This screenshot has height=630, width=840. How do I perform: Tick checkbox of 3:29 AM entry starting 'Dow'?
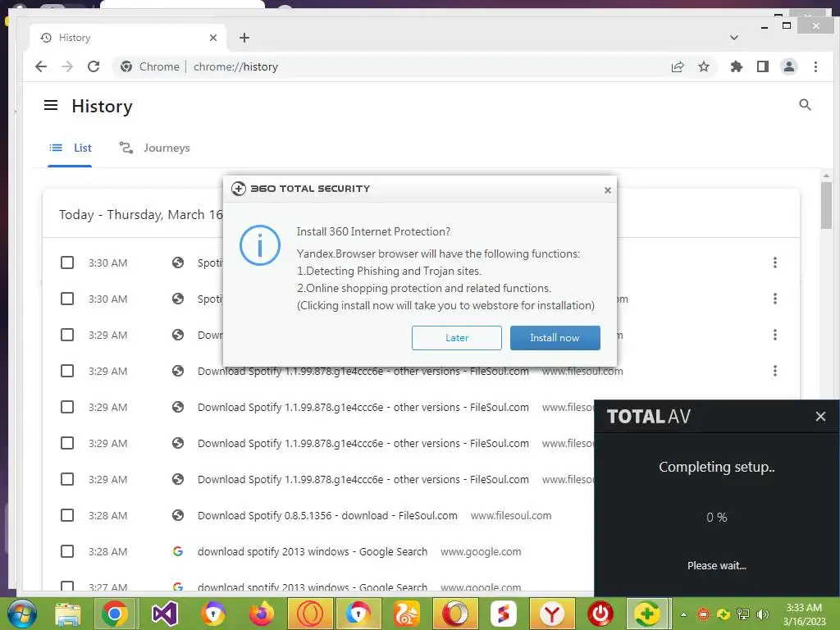pyautogui.click(x=67, y=335)
